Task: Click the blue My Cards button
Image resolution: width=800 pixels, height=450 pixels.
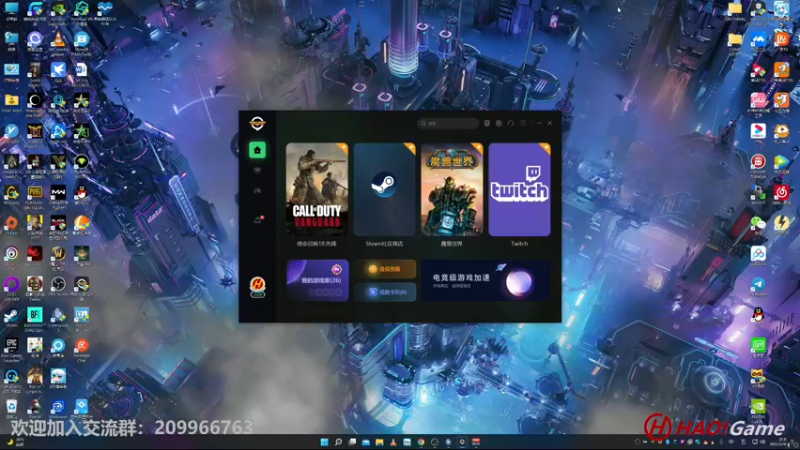Action: 385,292
